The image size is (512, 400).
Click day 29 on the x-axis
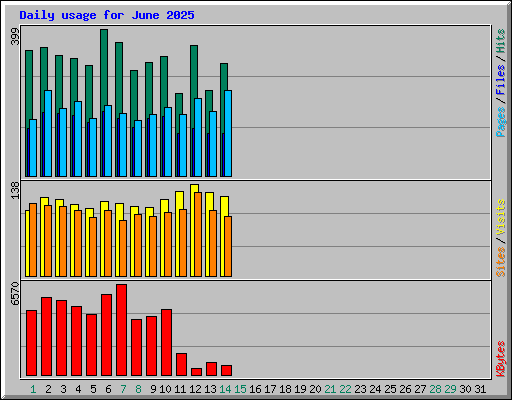(x=450, y=389)
